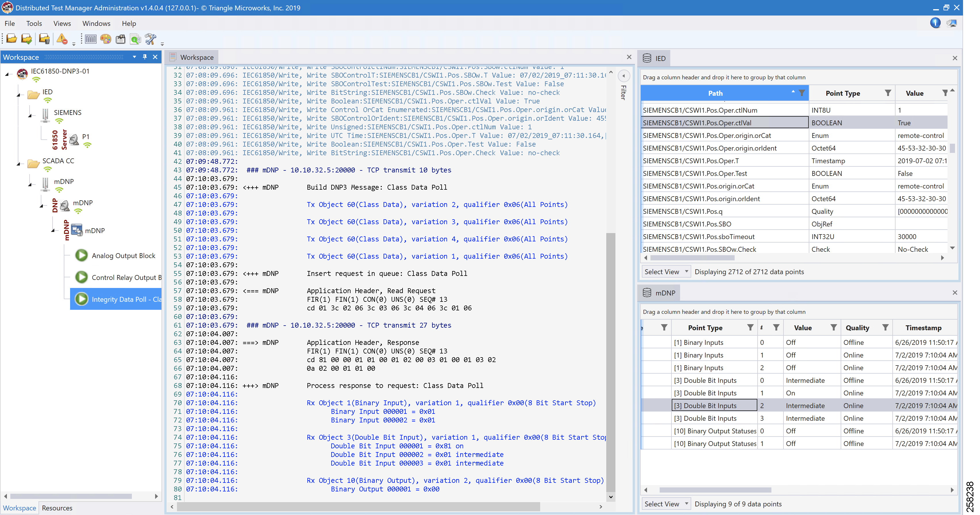Click folder with green checkmark toolbar icon

pyautogui.click(x=27, y=39)
